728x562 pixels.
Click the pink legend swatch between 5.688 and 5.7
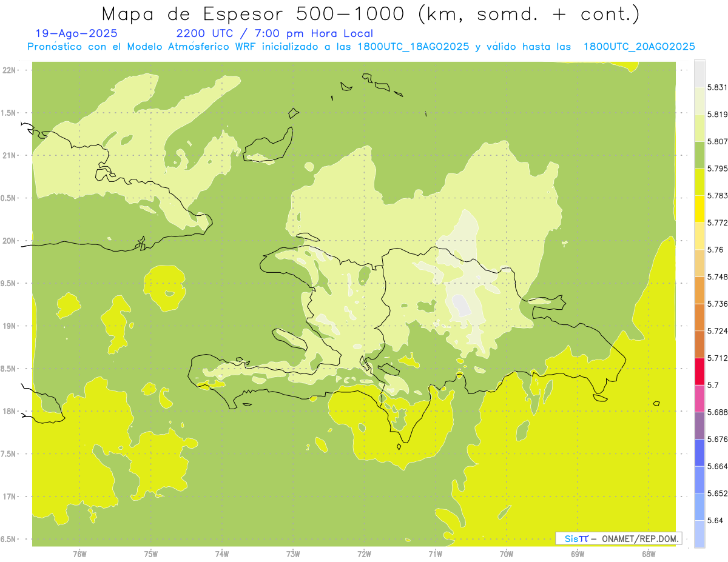tap(699, 398)
